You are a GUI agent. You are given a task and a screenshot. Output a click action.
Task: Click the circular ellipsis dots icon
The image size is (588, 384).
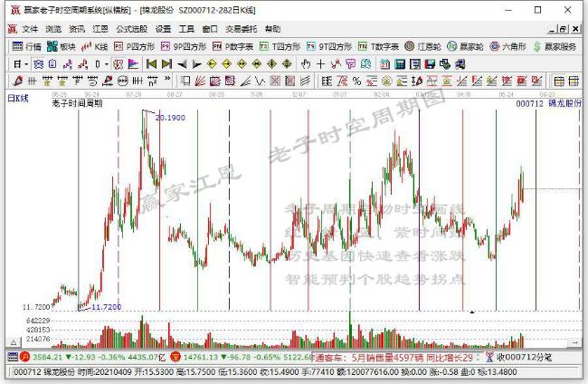[123, 81]
